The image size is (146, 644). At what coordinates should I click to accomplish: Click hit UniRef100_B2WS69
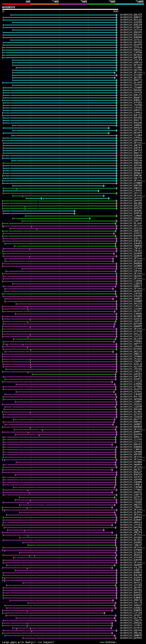[x=131, y=155]
